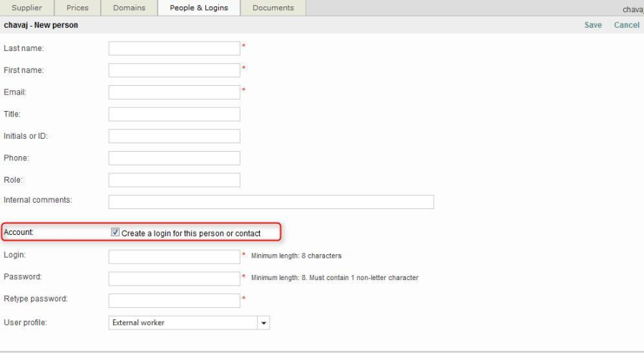Open the Documents tab
The width and height of the screenshot is (644, 353).
click(x=273, y=8)
